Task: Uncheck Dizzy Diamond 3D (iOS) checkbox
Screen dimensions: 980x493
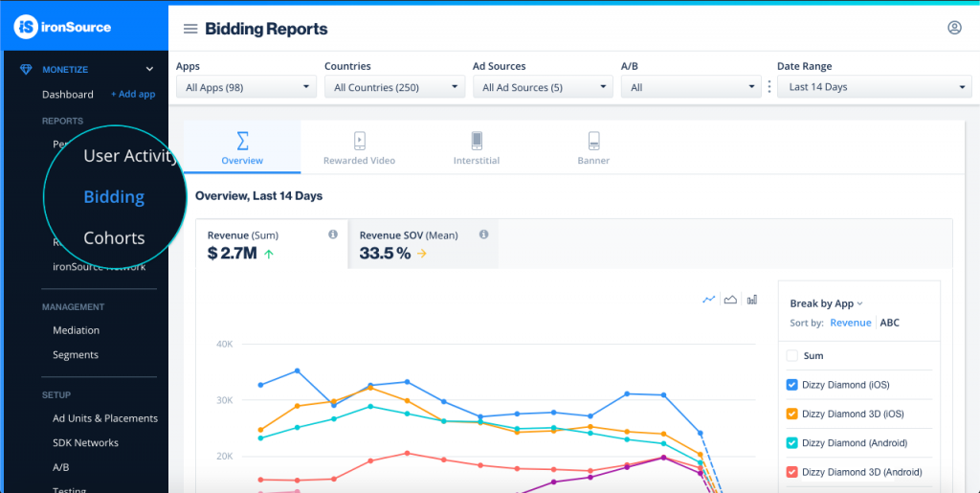Action: tap(791, 414)
